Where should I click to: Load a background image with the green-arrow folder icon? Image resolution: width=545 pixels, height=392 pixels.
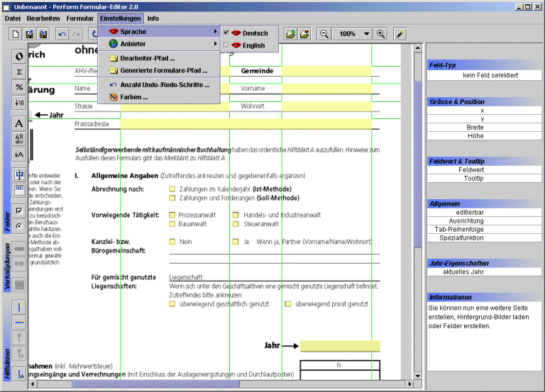[290, 34]
